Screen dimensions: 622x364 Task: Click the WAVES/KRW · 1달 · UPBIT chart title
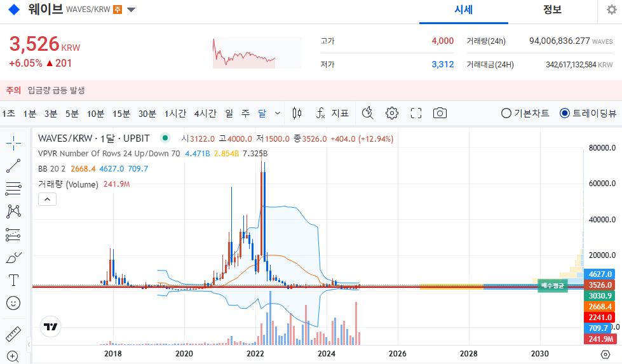click(x=94, y=138)
